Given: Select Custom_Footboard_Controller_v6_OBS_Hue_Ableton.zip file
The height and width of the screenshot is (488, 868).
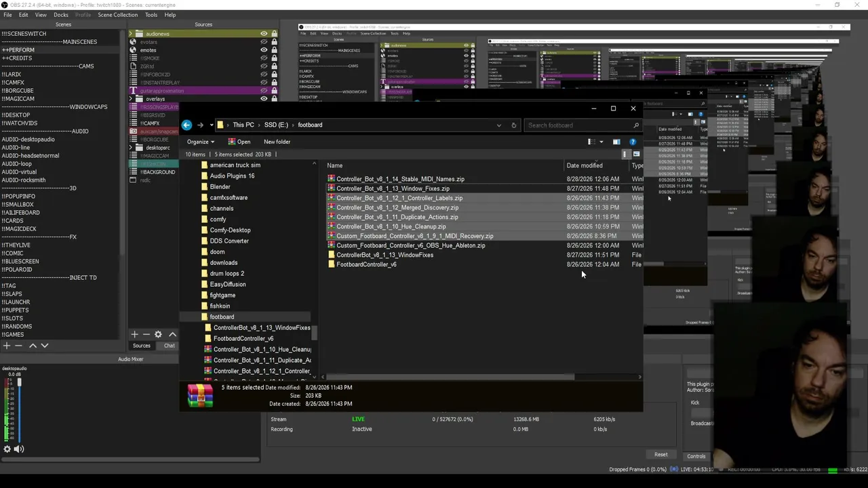Looking at the screenshot, I should [410, 245].
